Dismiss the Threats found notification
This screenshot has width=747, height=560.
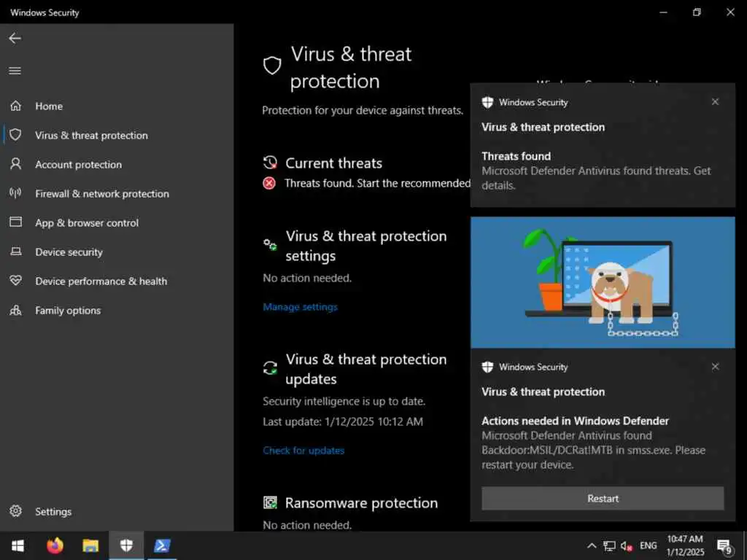click(715, 101)
